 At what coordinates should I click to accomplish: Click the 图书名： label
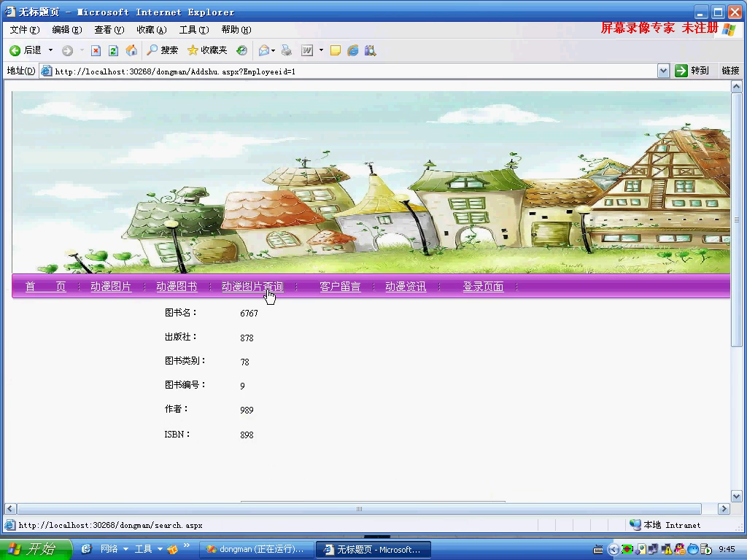coord(181,313)
